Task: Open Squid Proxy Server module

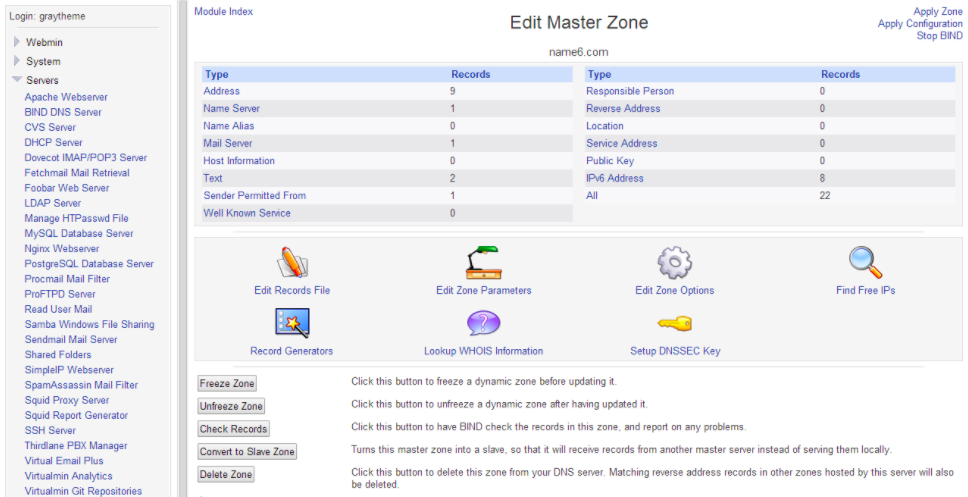Action: (x=67, y=400)
